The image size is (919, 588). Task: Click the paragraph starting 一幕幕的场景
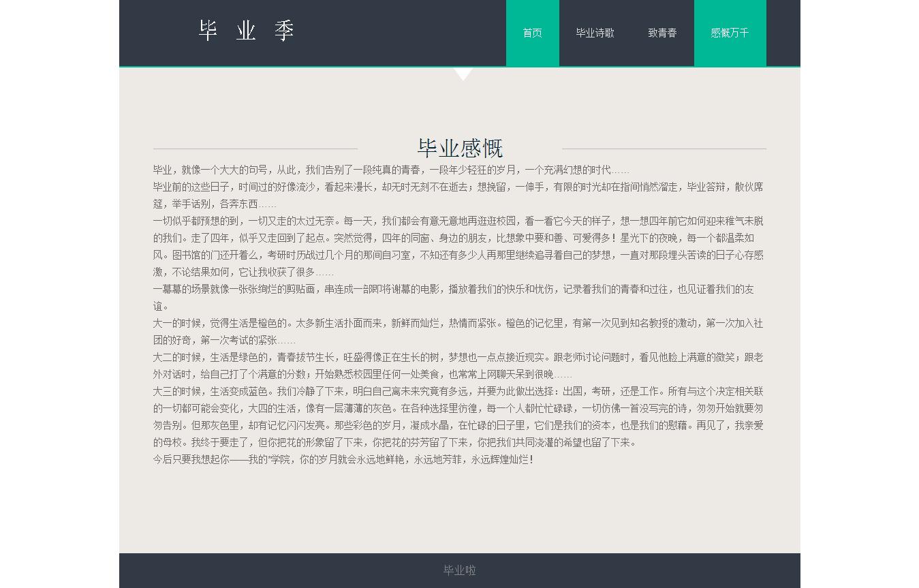(x=453, y=297)
